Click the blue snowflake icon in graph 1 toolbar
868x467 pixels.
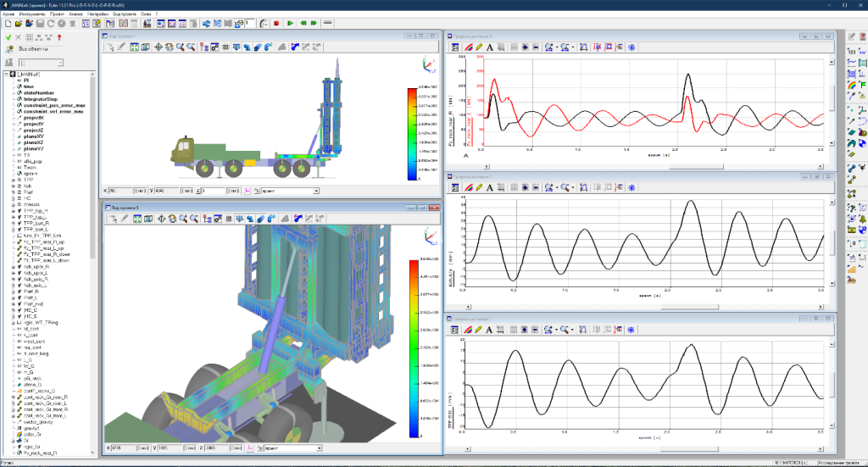pyautogui.click(x=631, y=47)
